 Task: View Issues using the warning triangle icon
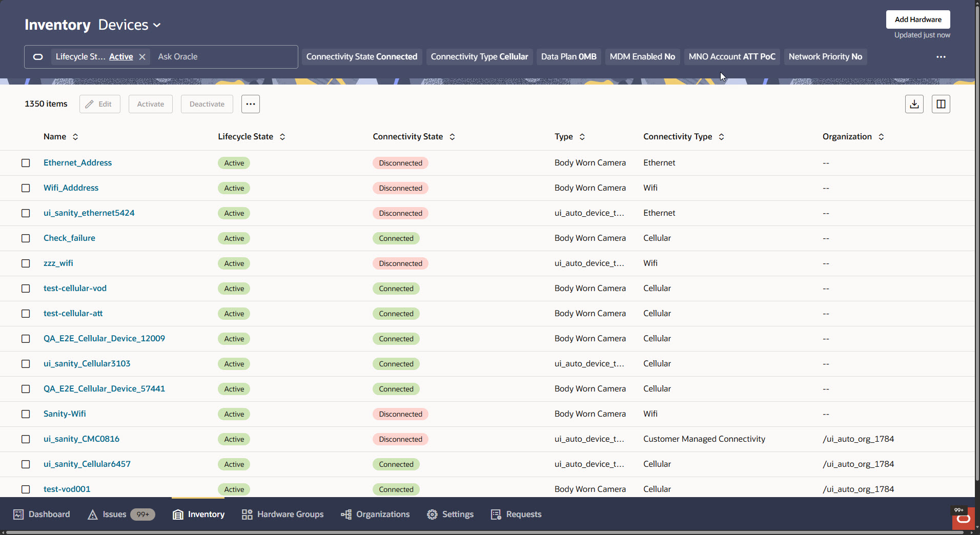pos(93,514)
